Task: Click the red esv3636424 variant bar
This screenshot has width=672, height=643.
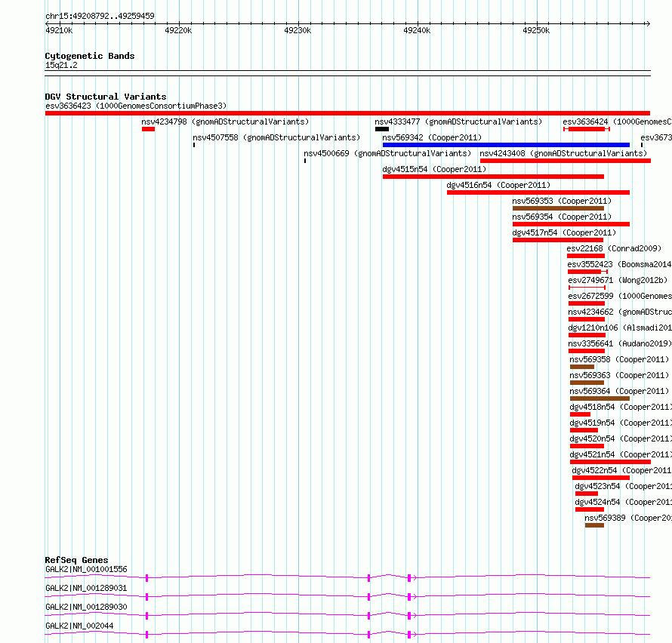Action: [587, 129]
